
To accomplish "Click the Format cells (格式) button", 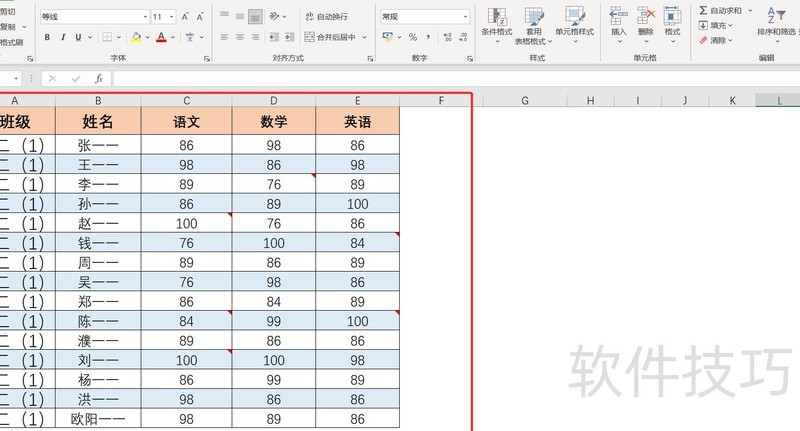I will pos(672,22).
